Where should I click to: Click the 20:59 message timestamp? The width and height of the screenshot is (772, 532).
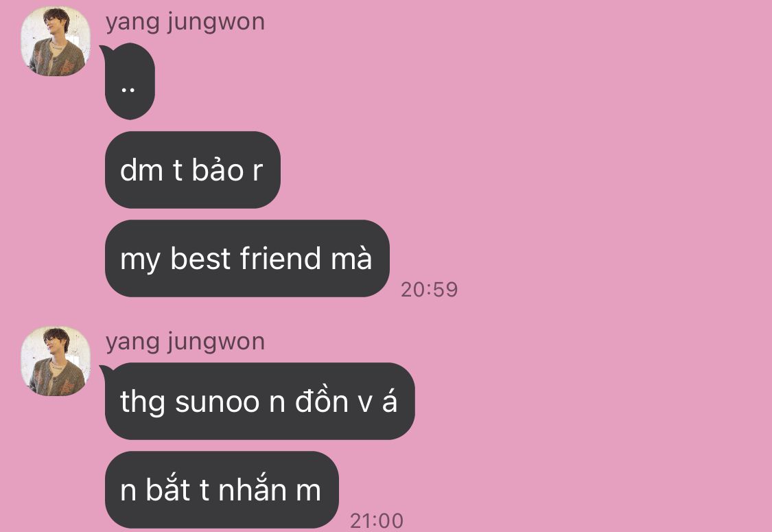point(430,290)
